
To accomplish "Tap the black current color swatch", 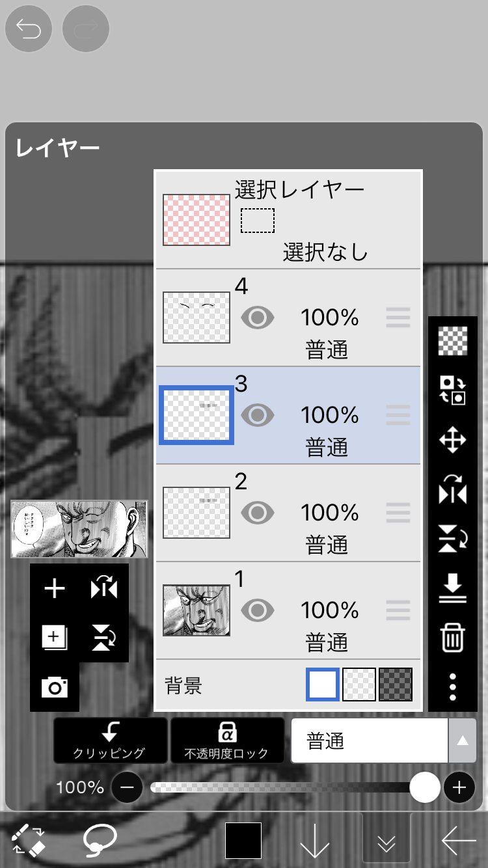I will pos(243,840).
